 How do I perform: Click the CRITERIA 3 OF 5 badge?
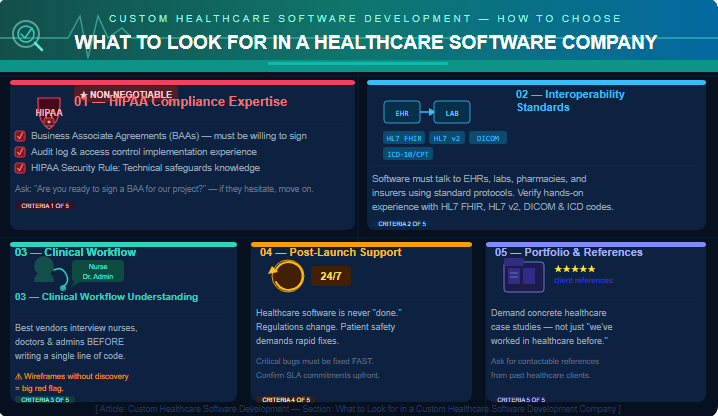pos(45,400)
